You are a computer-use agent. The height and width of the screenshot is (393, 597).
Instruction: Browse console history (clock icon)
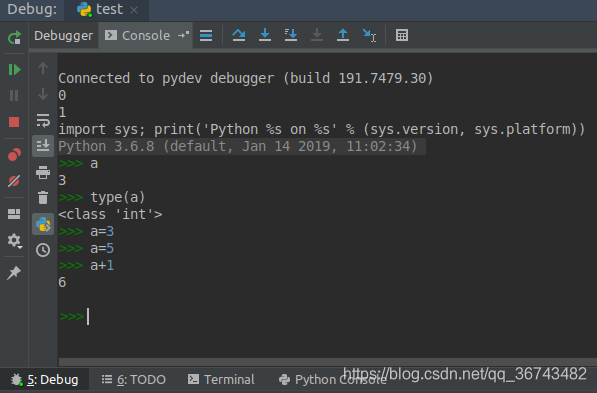43,250
